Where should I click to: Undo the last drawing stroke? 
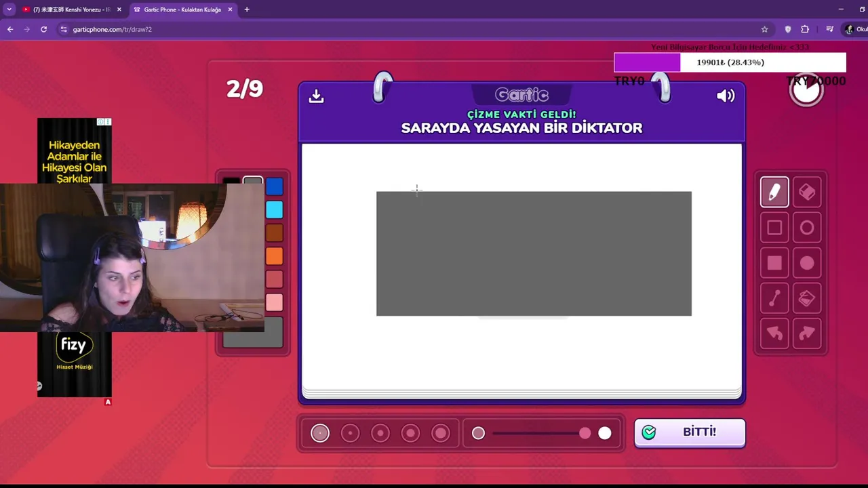click(774, 333)
